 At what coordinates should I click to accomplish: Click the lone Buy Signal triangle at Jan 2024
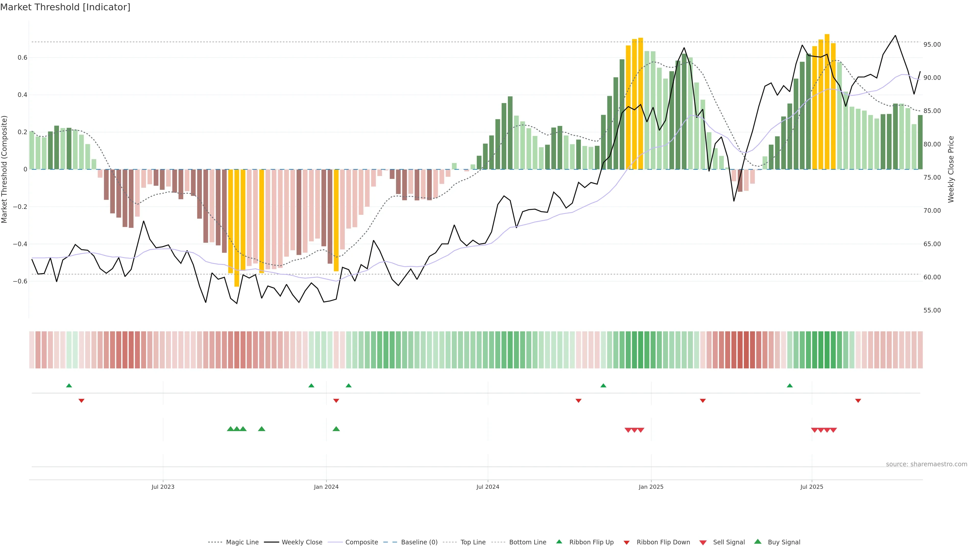click(336, 429)
